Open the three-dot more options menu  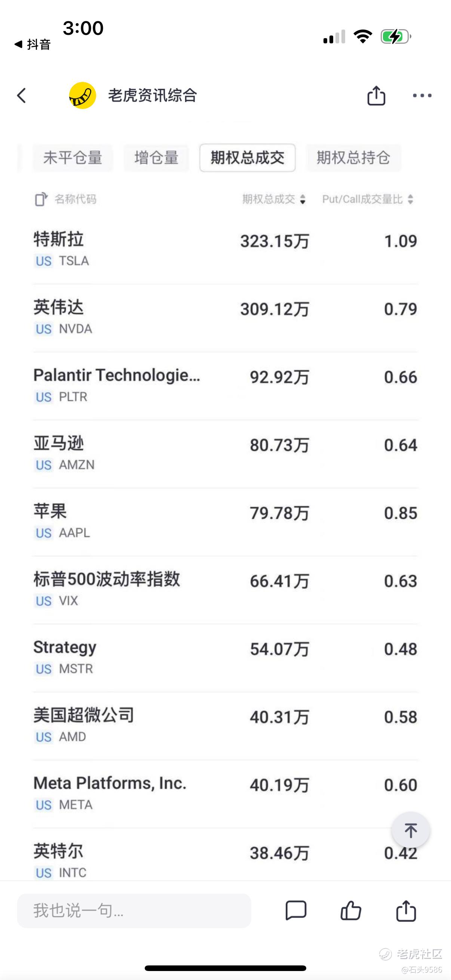pyautogui.click(x=422, y=95)
